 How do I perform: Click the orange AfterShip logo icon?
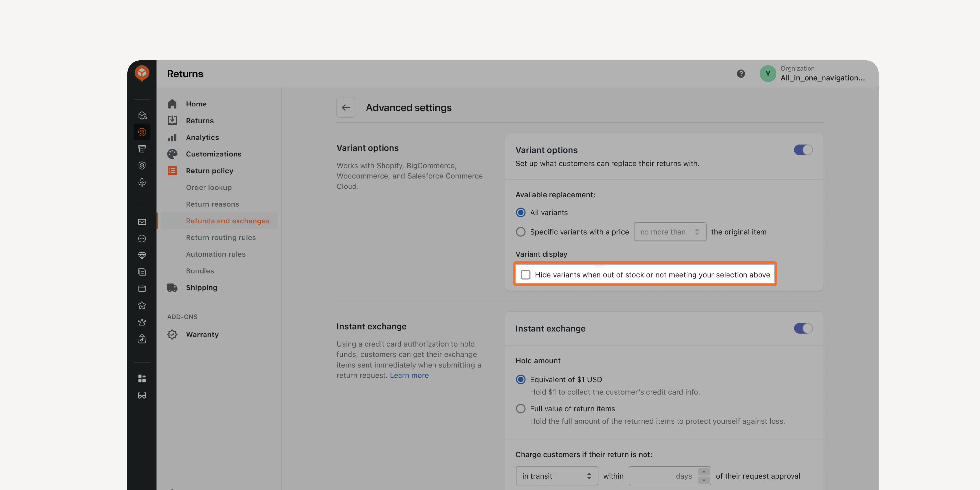142,73
